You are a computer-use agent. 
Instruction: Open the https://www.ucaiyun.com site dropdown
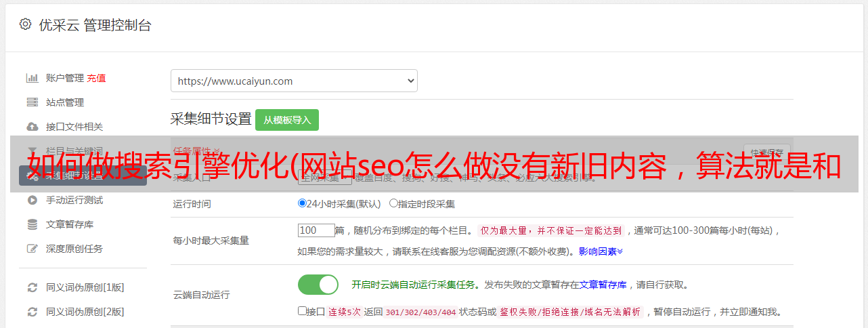(294, 81)
